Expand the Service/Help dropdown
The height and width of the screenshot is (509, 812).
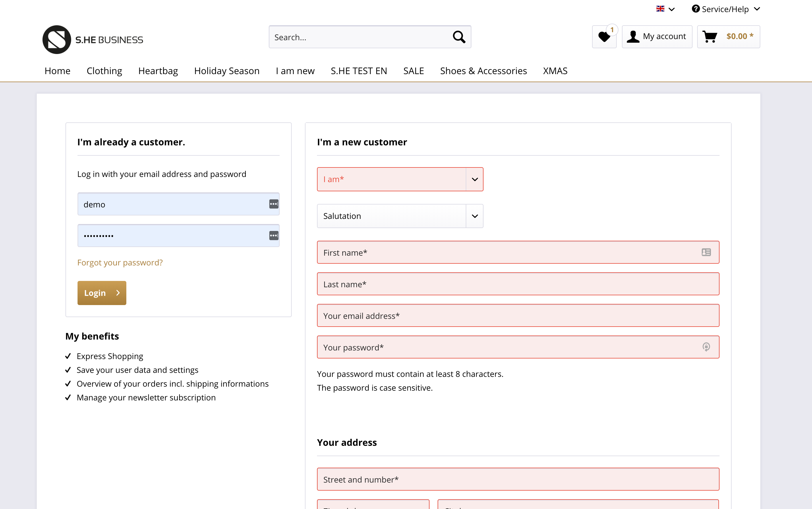pos(726,9)
